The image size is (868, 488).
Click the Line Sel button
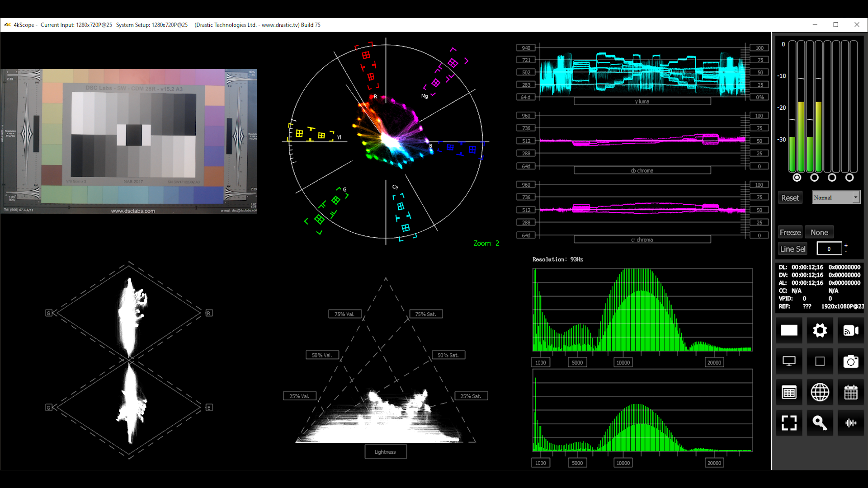pyautogui.click(x=793, y=249)
